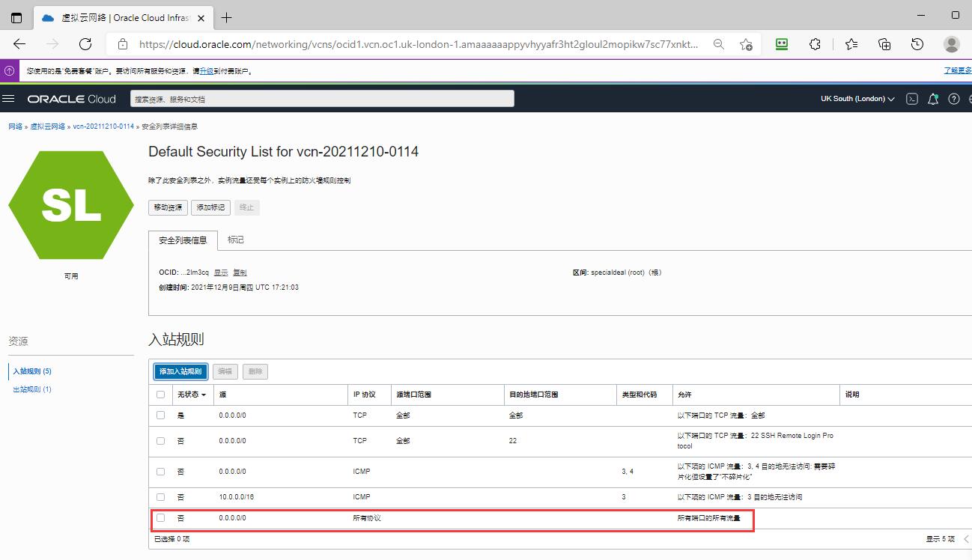The width and height of the screenshot is (972, 560).
Task: Check the 10.0.0.0/16 ICMP rule row
Action: pos(160,497)
